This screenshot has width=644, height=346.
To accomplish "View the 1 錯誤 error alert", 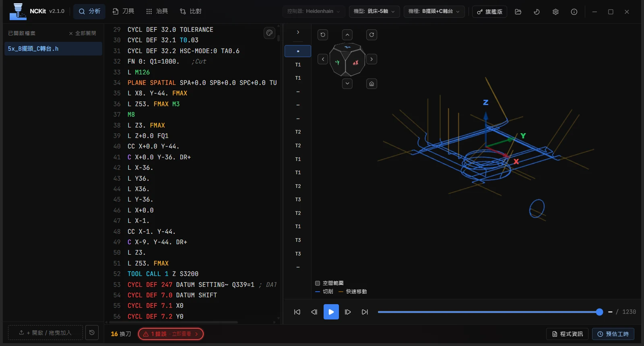I will [x=171, y=334].
